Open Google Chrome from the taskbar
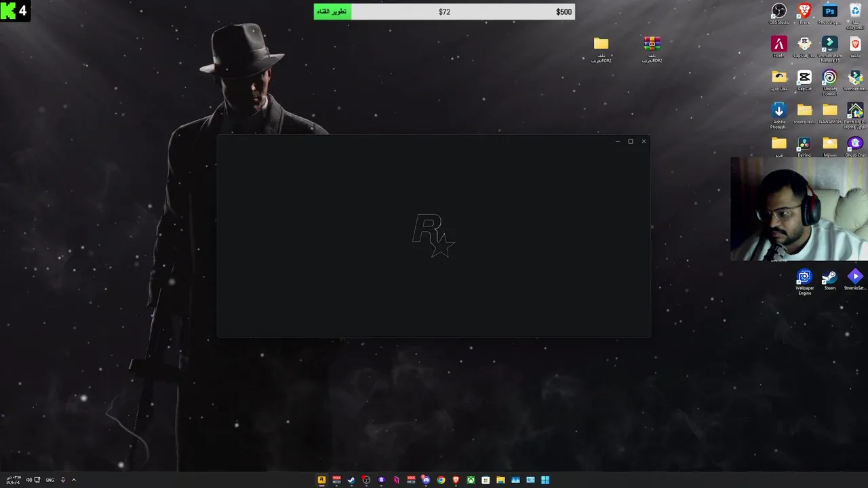Viewport: 868px width, 488px height. click(441, 480)
